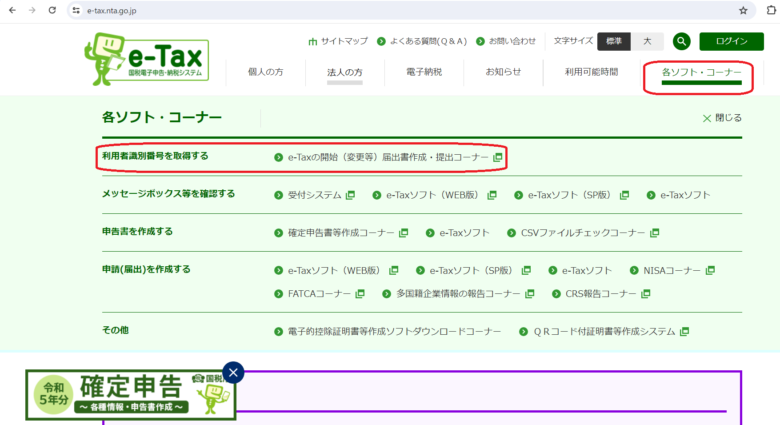
Task: Open the FATCAコーナー link
Action: coord(319,294)
